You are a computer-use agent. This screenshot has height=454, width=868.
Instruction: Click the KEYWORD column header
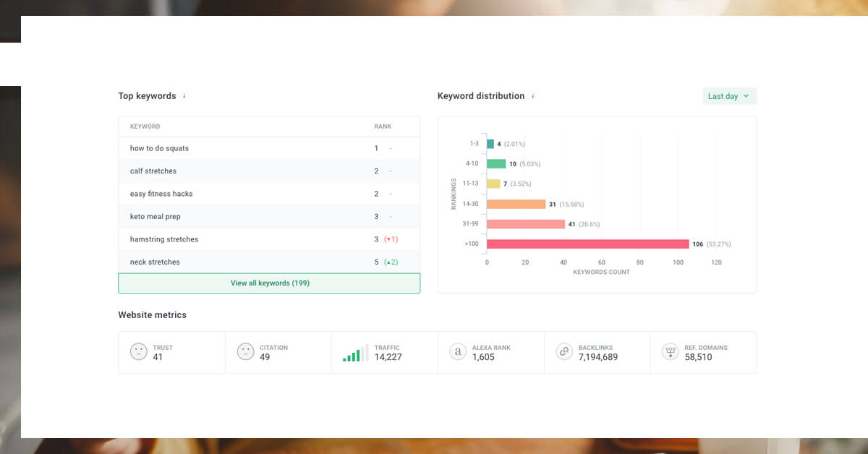(x=145, y=127)
